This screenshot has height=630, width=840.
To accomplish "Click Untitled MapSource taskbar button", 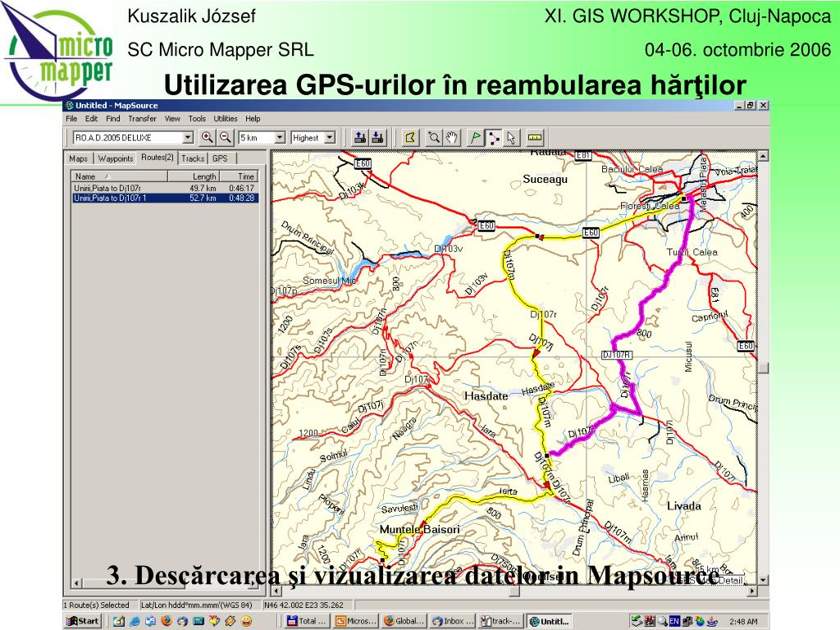I will click(x=549, y=621).
